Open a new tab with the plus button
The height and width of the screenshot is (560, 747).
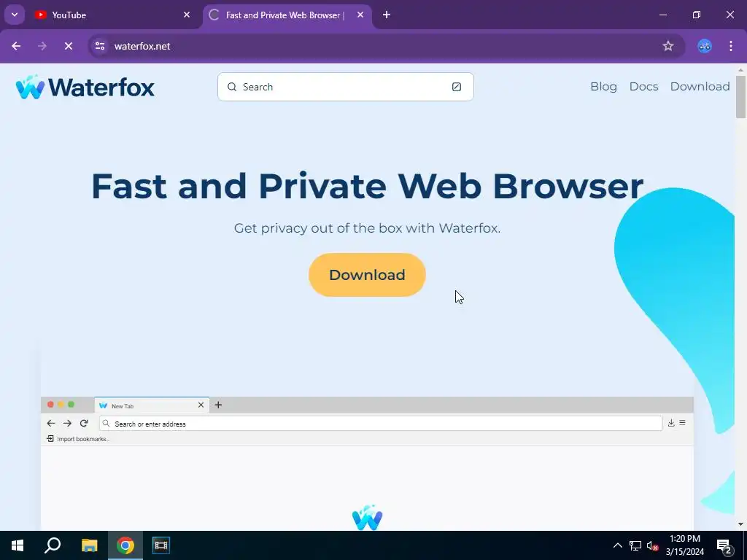tap(387, 15)
